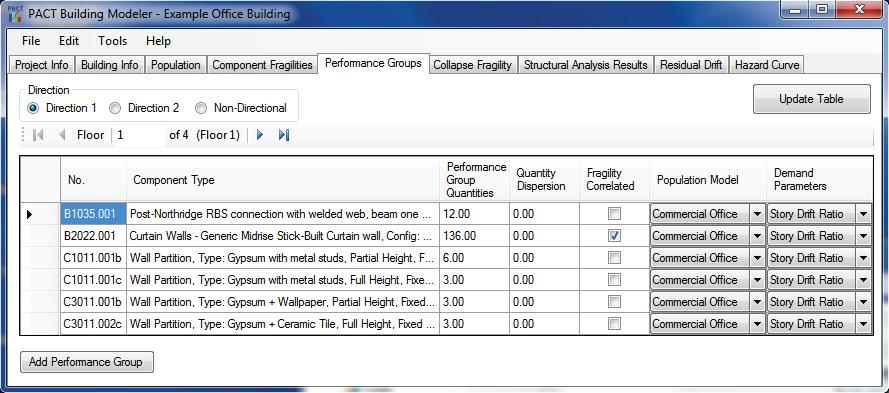The height and width of the screenshot is (393, 889).
Task: Open Demand Parameters dropdown for C1011.001b
Action: click(863, 258)
